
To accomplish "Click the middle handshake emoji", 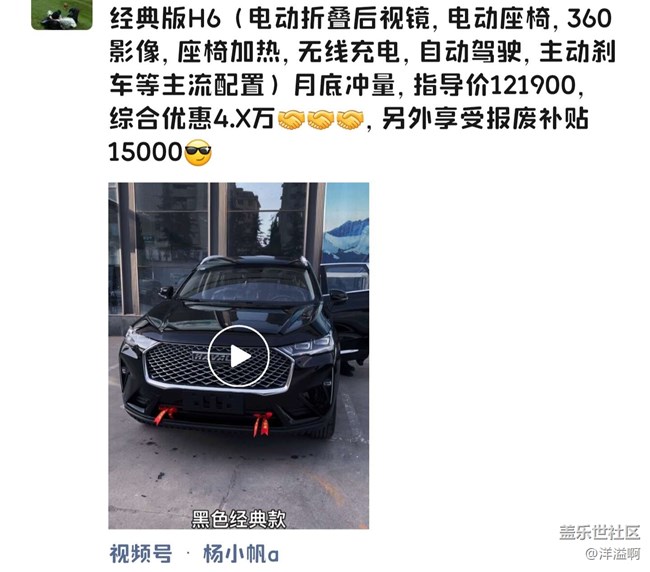I will point(320,120).
